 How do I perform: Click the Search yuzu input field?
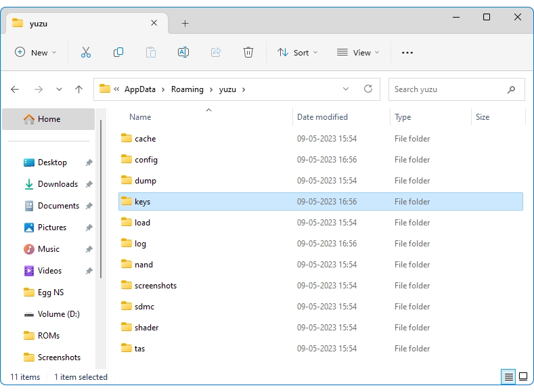pos(447,89)
